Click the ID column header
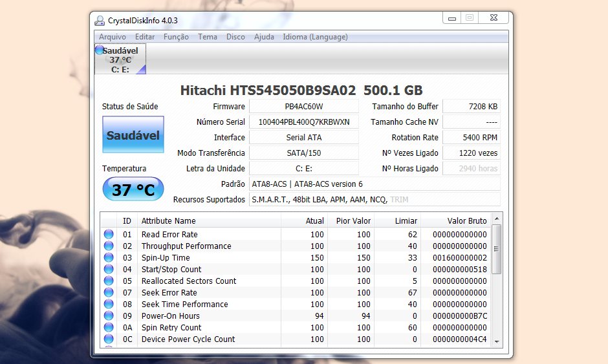608x364 pixels. 127,221
